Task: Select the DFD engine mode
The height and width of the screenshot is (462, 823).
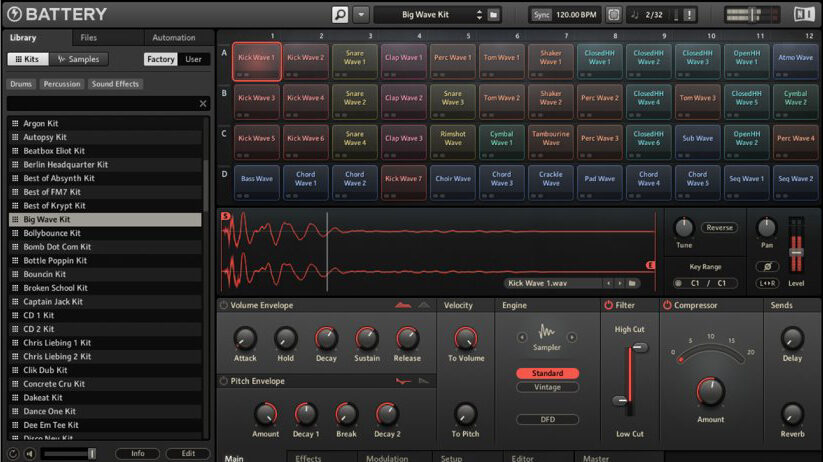Action: (x=547, y=419)
